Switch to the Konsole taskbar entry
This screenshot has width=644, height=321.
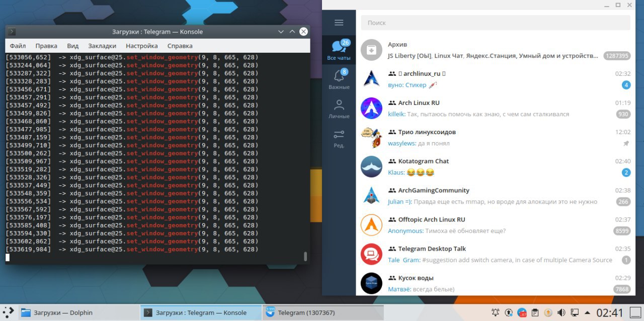click(x=201, y=312)
